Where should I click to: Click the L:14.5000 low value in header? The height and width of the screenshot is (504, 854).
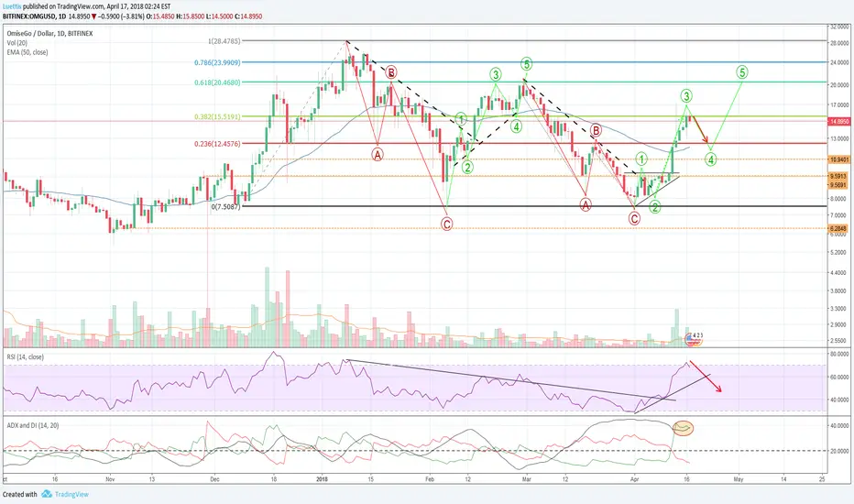220,16
